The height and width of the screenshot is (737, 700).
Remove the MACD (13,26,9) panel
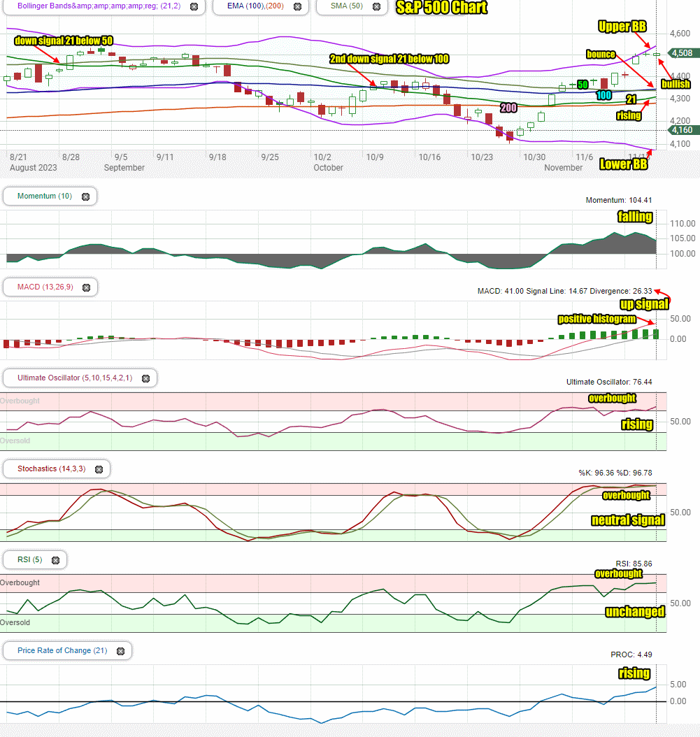pyautogui.click(x=87, y=287)
